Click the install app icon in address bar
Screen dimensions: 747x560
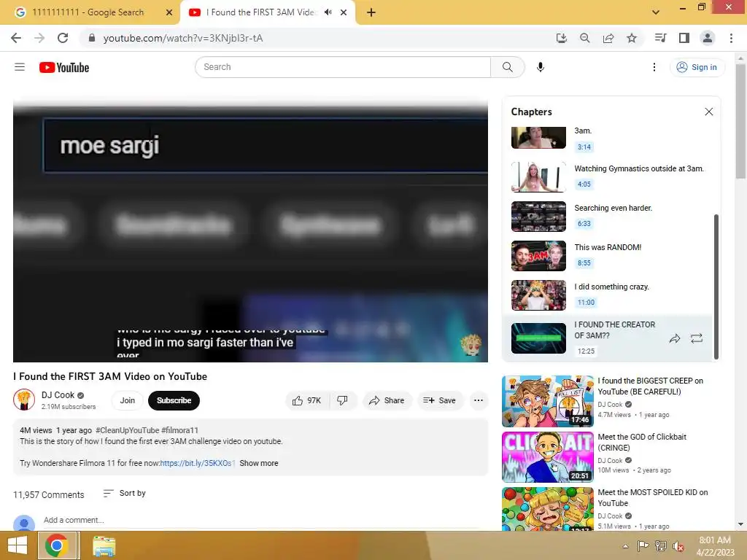coord(562,38)
